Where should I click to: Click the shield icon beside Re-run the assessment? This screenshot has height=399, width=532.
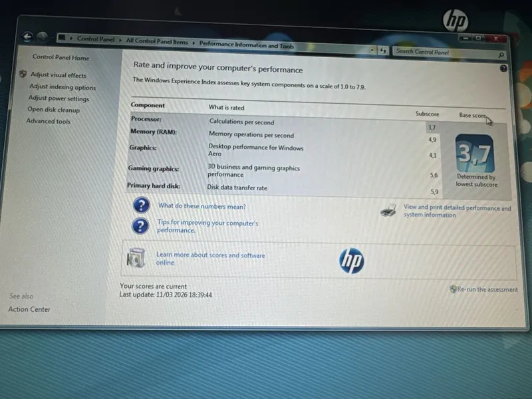point(453,289)
